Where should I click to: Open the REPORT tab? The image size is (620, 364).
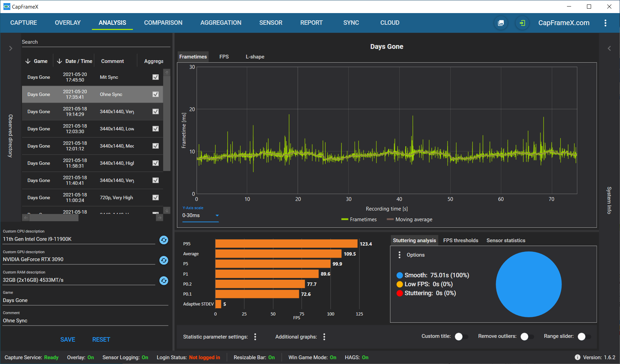[311, 23]
